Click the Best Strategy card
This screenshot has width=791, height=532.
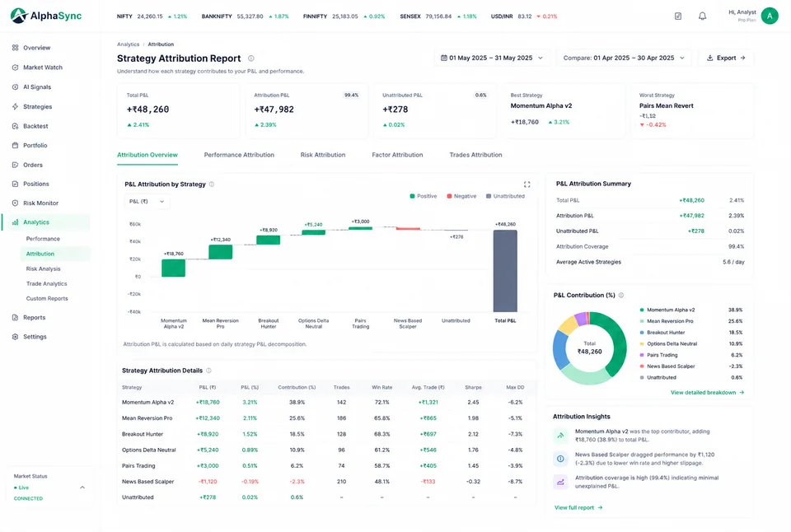click(x=563, y=110)
